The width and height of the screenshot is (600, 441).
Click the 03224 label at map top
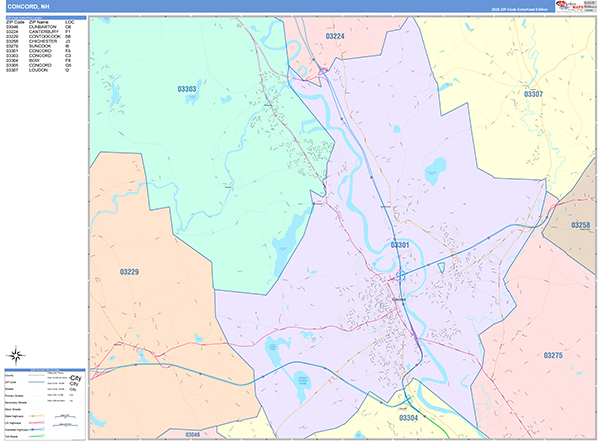tap(336, 36)
